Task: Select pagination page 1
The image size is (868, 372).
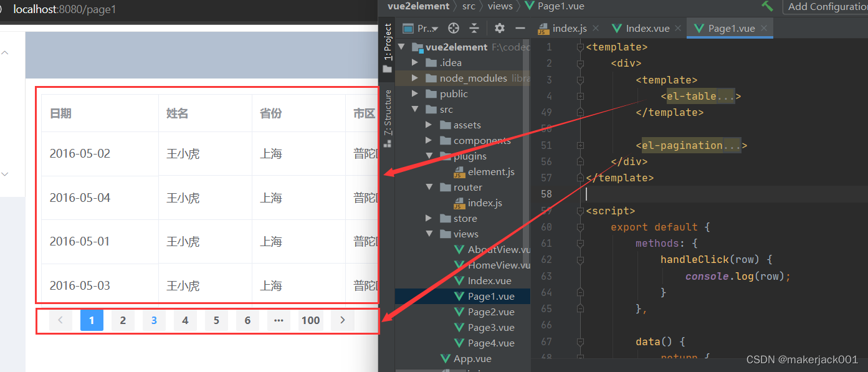Action: [x=92, y=320]
